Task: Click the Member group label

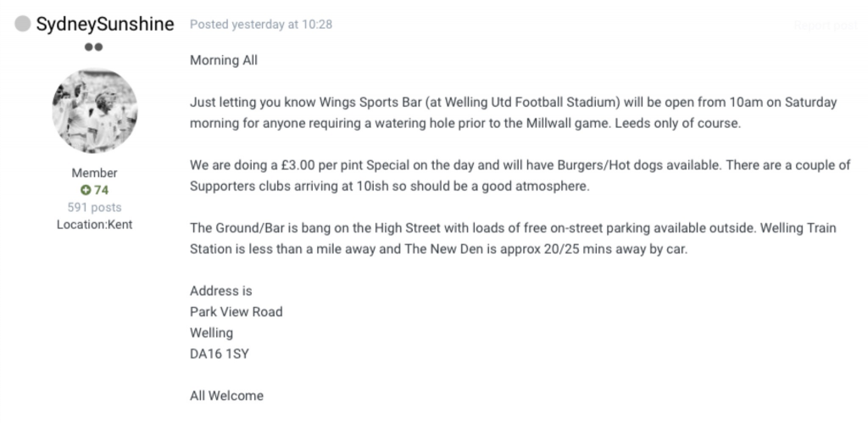Action: [x=95, y=173]
